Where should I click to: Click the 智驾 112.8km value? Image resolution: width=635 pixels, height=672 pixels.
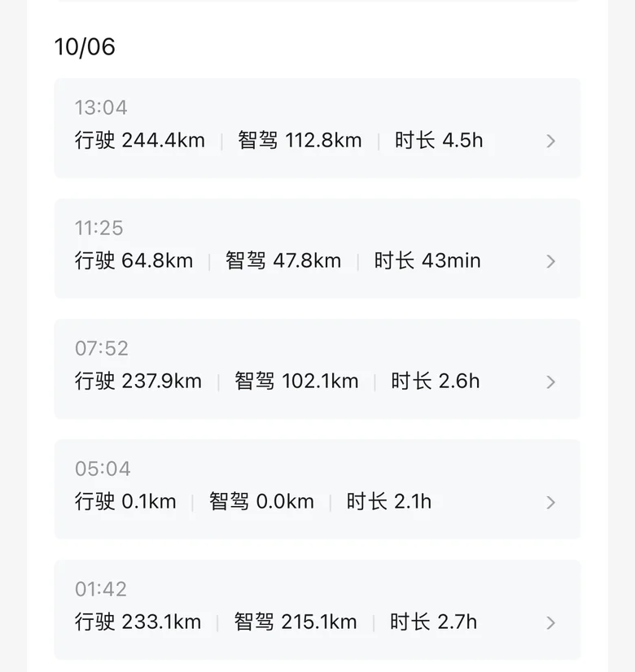coord(300,141)
